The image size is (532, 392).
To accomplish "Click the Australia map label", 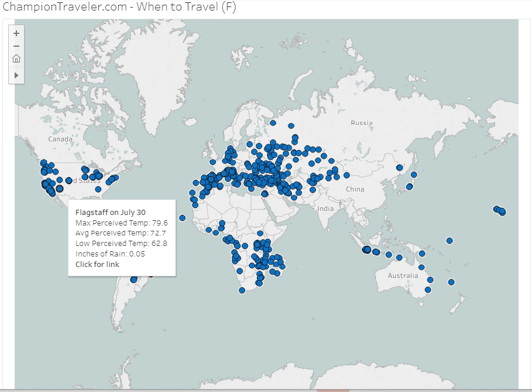I will (403, 275).
